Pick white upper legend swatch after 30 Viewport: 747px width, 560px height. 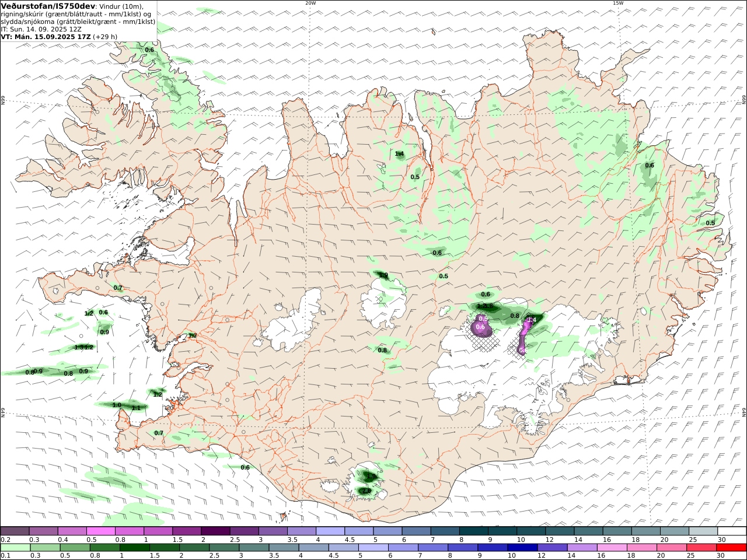tap(732, 531)
